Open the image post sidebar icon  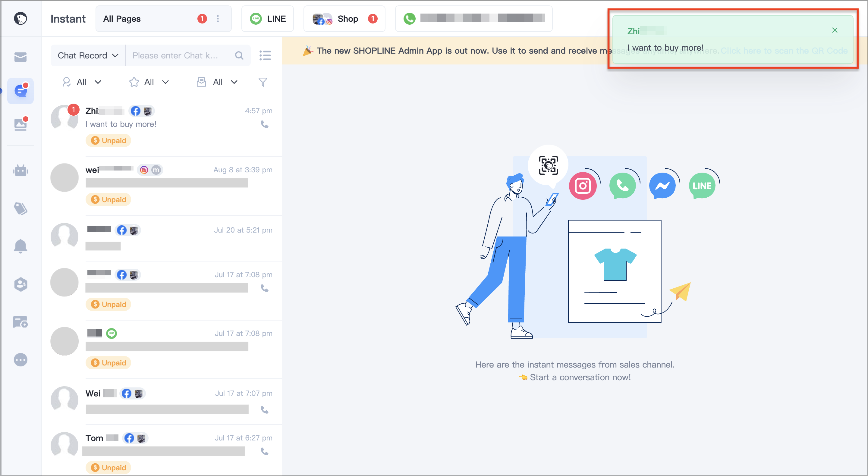20,124
